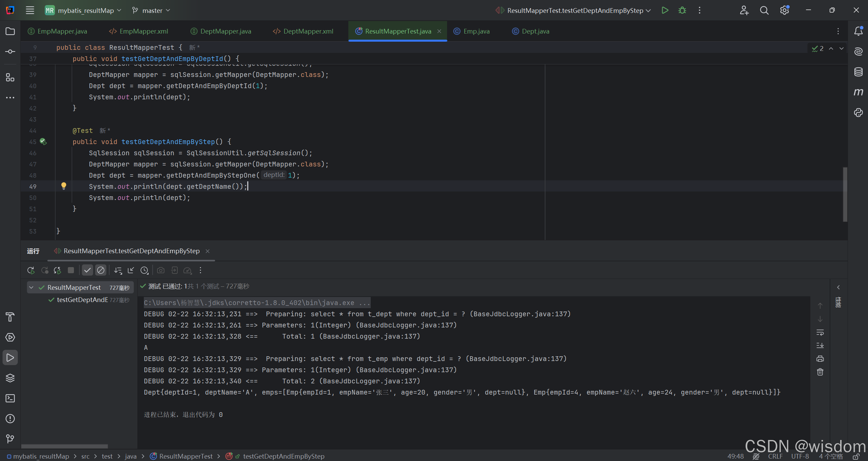Open Run toolbar more-options menu
The height and width of the screenshot is (461, 868).
pyautogui.click(x=200, y=270)
